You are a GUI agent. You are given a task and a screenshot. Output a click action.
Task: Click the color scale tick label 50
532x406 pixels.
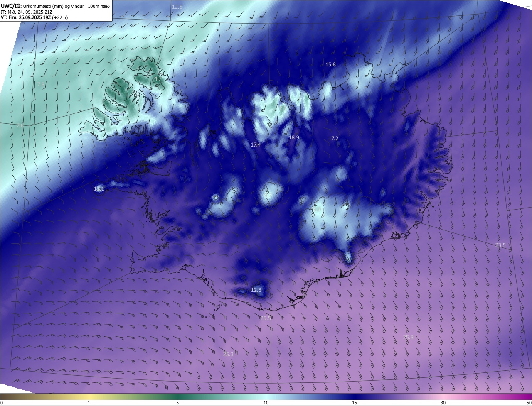point(529,403)
